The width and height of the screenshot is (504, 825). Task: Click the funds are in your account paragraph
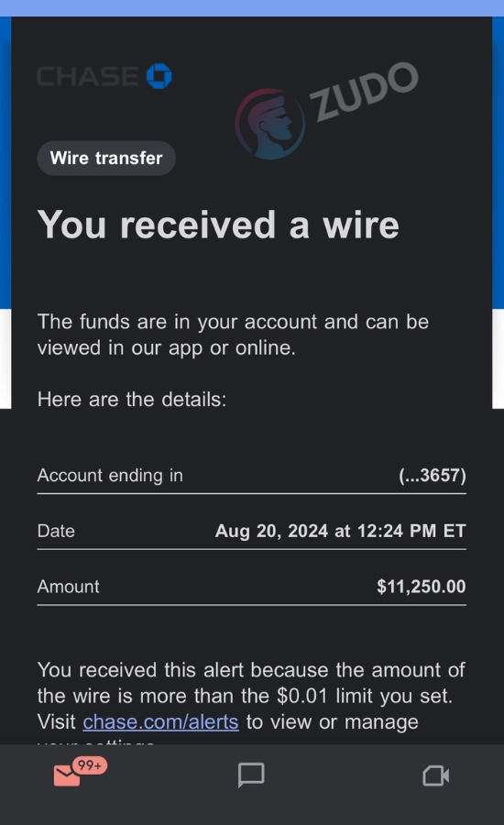coord(233,335)
